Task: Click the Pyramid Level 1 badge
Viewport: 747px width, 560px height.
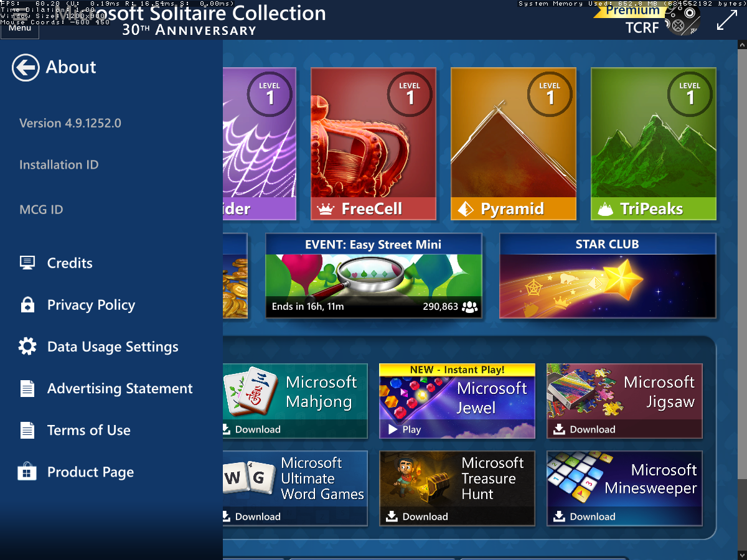Action: (550, 94)
